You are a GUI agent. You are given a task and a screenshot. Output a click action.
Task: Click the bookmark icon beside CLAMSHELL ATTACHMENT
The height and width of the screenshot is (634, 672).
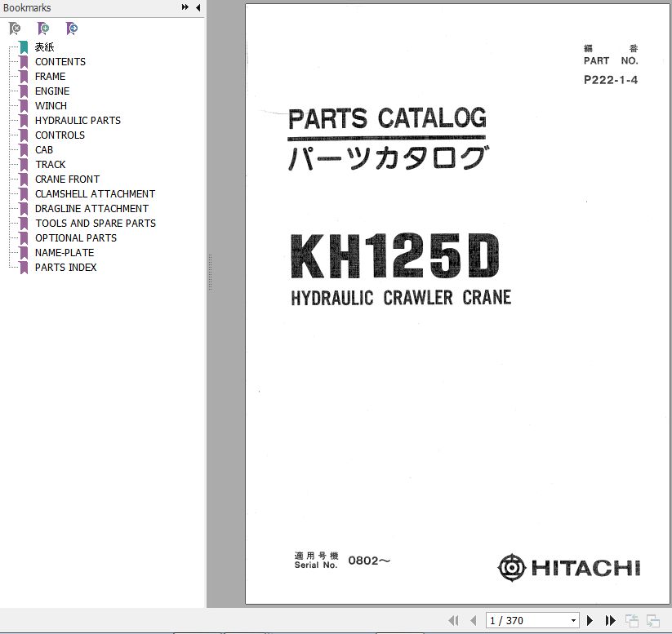pos(24,194)
